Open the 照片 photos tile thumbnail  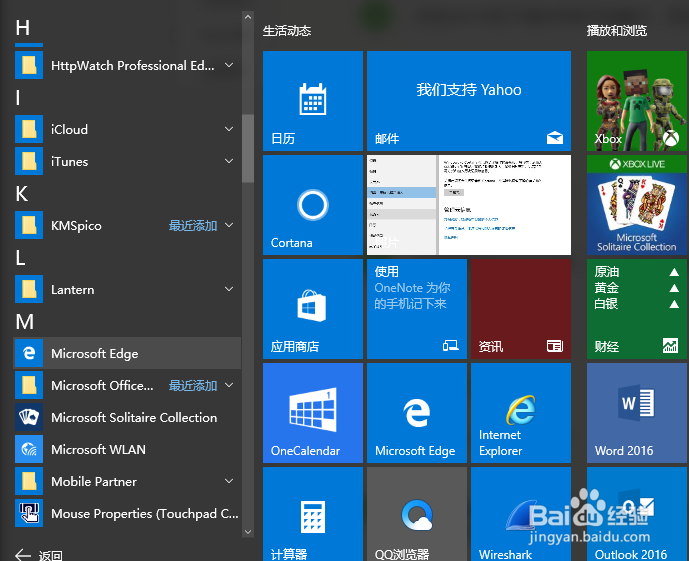[469, 205]
